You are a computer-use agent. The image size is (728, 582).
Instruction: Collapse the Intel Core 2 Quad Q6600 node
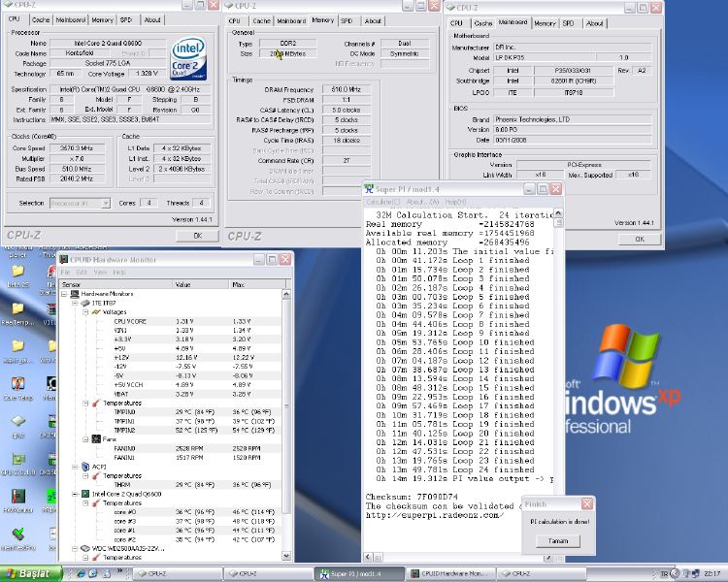pyautogui.click(x=75, y=494)
